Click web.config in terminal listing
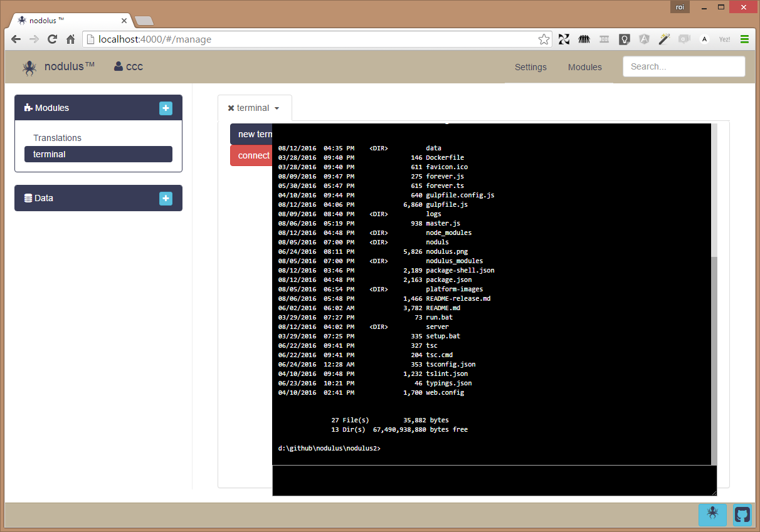The height and width of the screenshot is (532, 760). point(445,393)
